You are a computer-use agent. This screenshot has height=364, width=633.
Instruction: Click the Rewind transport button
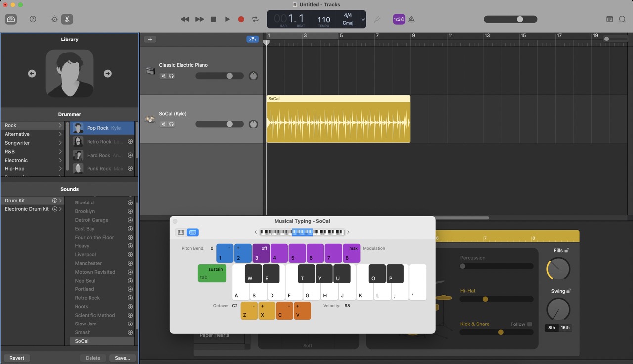pos(185,19)
